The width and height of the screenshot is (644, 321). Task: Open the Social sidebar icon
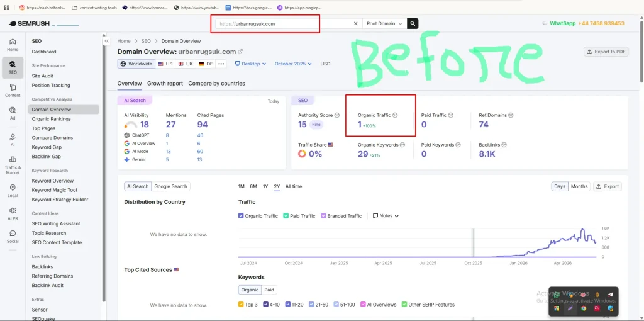pos(13,236)
